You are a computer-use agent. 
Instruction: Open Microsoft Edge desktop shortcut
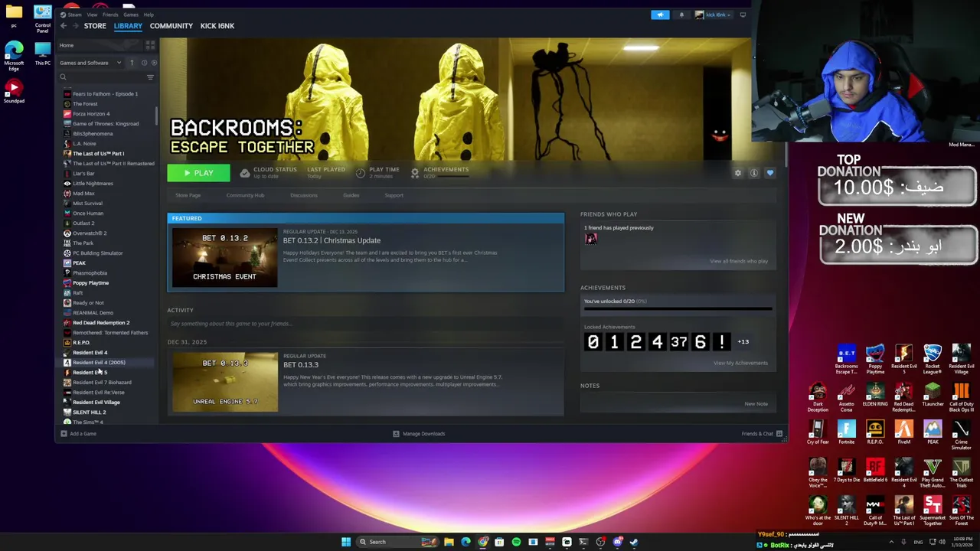[x=14, y=56]
